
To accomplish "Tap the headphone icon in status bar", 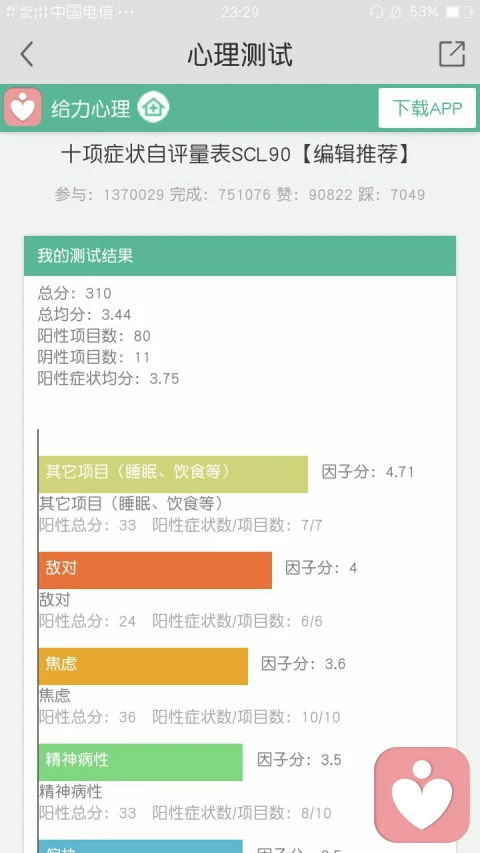I will coord(376,11).
